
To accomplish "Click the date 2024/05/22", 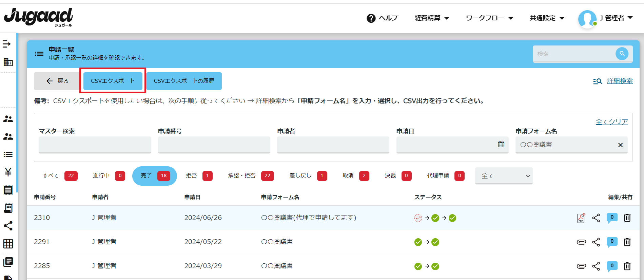I will click(x=203, y=242).
